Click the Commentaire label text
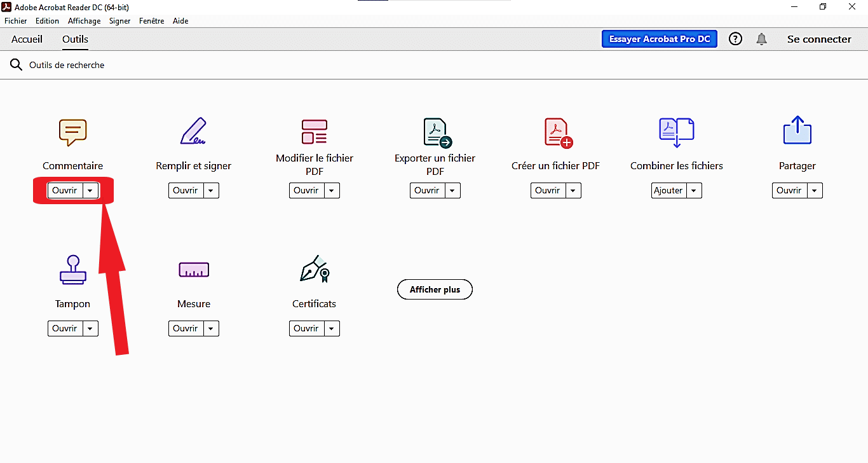This screenshot has height=463, width=868. point(73,166)
